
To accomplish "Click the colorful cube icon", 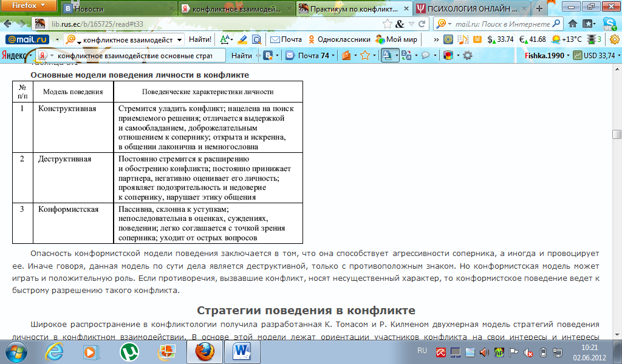I will 448,55.
